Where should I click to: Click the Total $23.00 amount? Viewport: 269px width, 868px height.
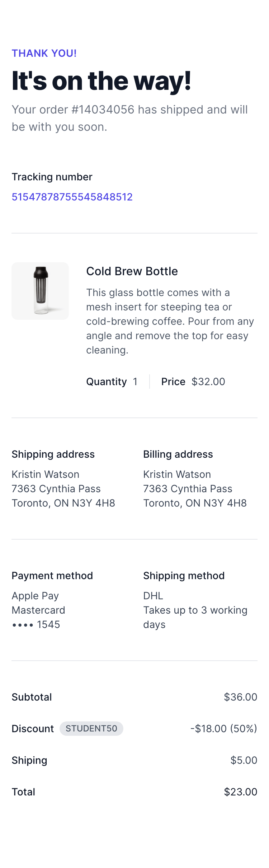coord(240,792)
